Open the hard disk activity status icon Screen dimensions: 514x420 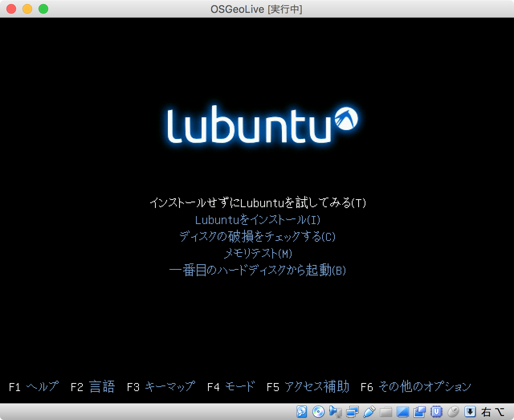[302, 412]
